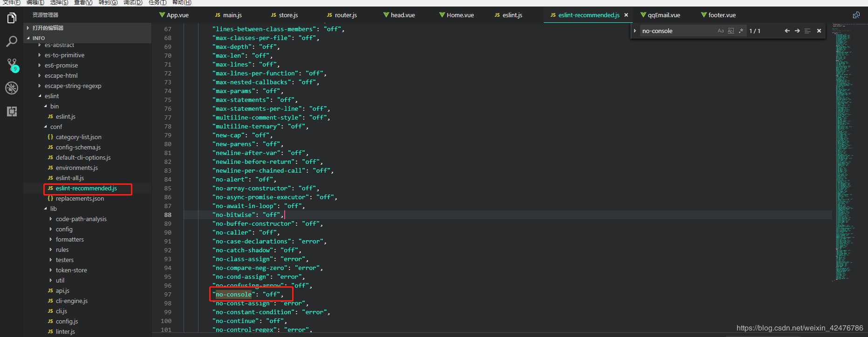
Task: Open config-schema.js in the tree
Action: pyautogui.click(x=78, y=147)
